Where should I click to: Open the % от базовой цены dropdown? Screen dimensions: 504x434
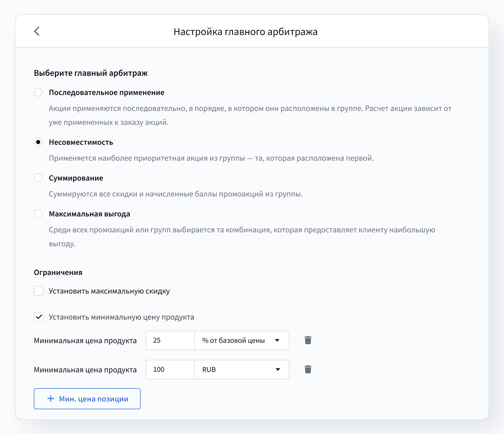tap(242, 340)
